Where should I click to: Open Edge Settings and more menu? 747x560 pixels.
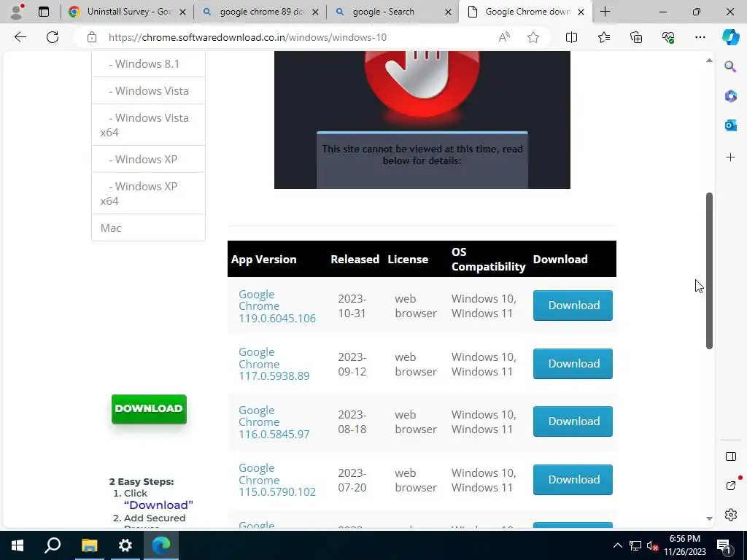point(700,37)
